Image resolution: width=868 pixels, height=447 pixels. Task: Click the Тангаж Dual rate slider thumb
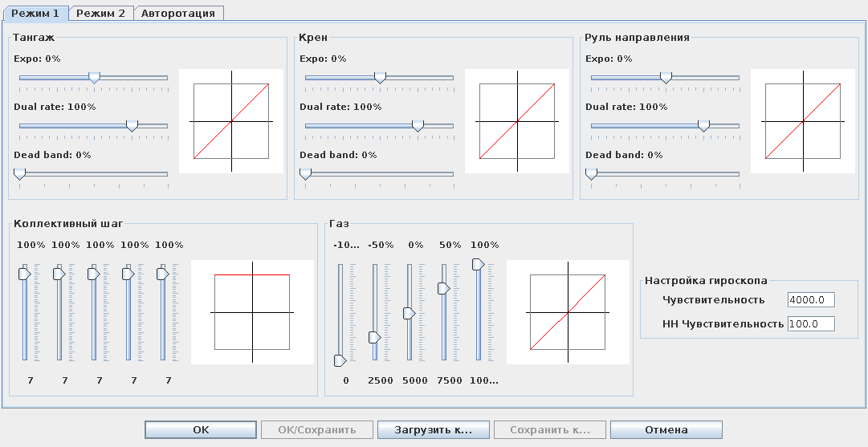pyautogui.click(x=132, y=125)
